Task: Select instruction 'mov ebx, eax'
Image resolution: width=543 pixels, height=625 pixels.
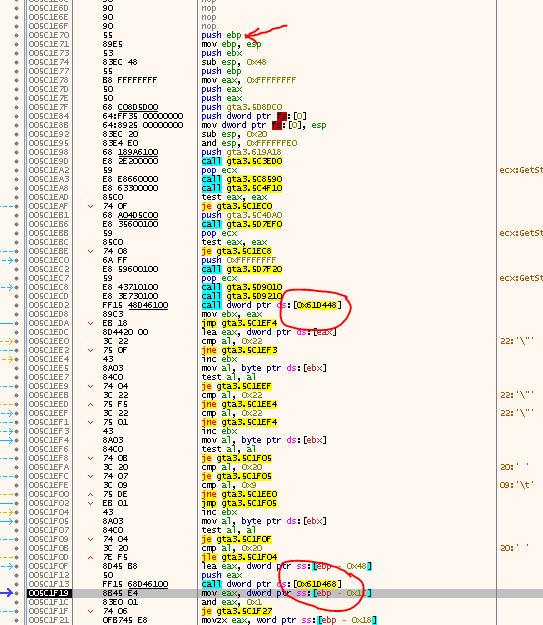Action: [232, 314]
